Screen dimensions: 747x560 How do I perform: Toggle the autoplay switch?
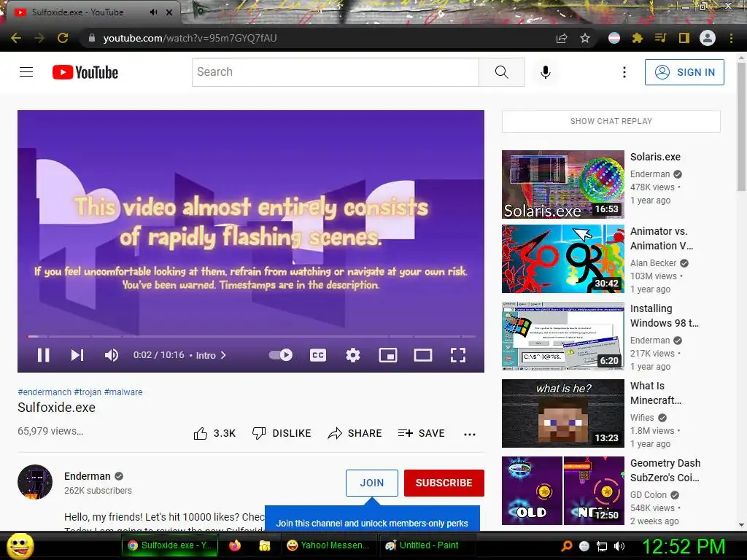[x=281, y=355]
